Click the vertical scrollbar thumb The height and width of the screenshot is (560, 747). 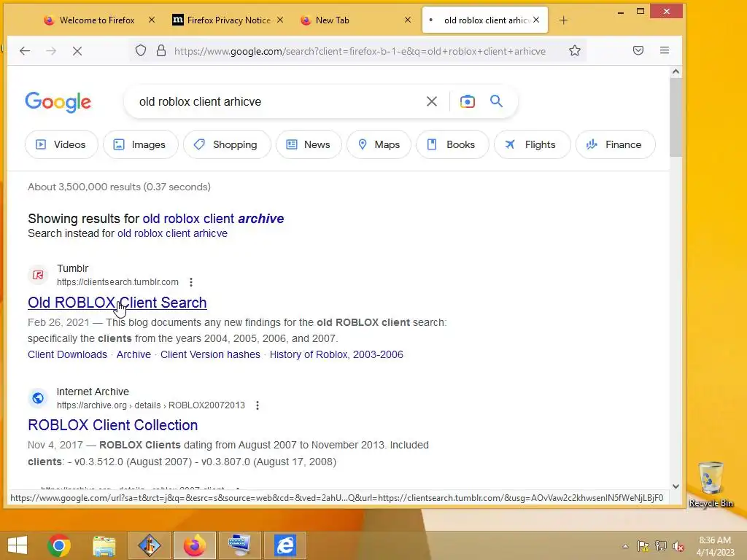676,117
